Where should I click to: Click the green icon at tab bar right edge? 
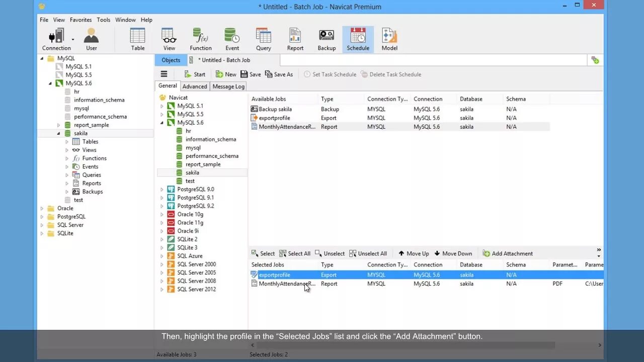pyautogui.click(x=595, y=60)
